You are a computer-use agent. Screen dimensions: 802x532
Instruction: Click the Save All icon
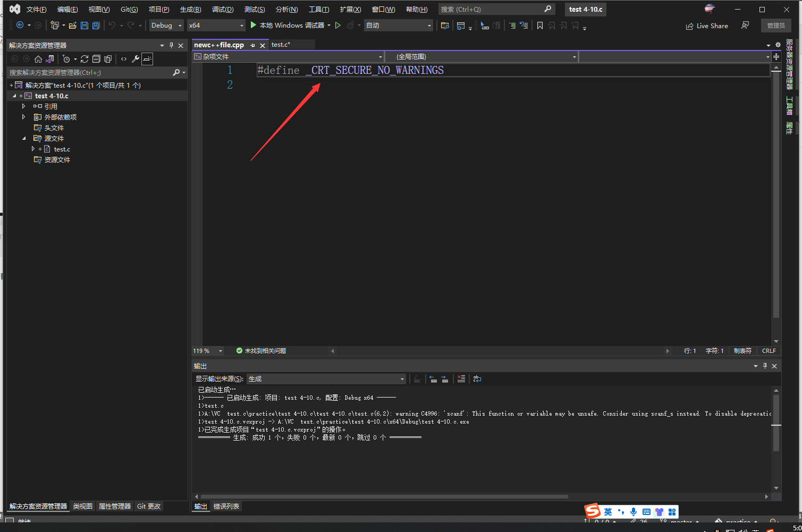[x=96, y=25]
